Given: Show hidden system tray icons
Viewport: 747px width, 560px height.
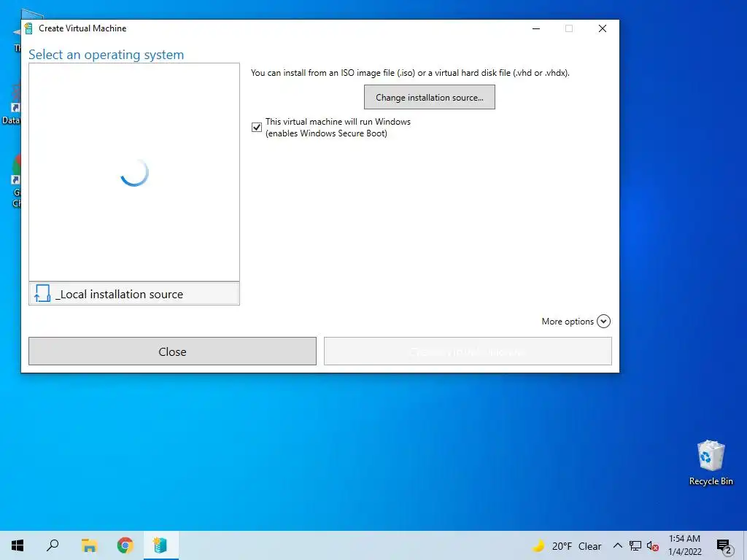Looking at the screenshot, I should click(617, 545).
